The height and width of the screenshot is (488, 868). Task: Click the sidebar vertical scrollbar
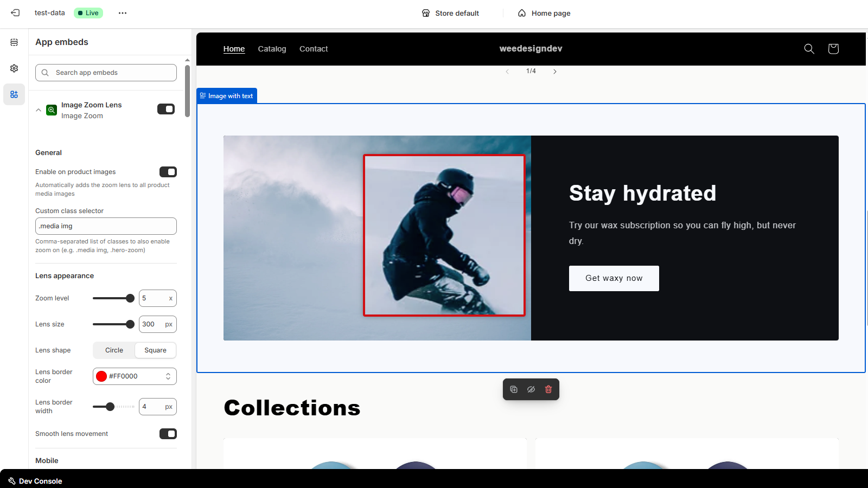187,91
